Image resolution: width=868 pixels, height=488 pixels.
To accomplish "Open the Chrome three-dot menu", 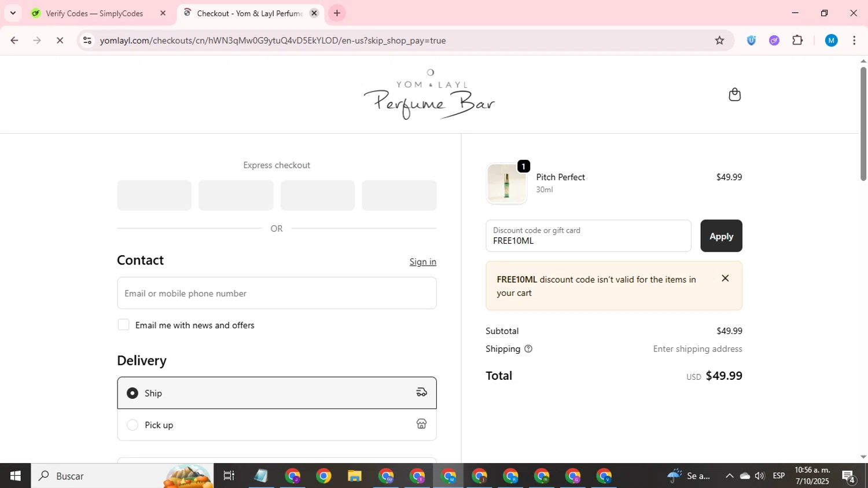I will coord(854,41).
